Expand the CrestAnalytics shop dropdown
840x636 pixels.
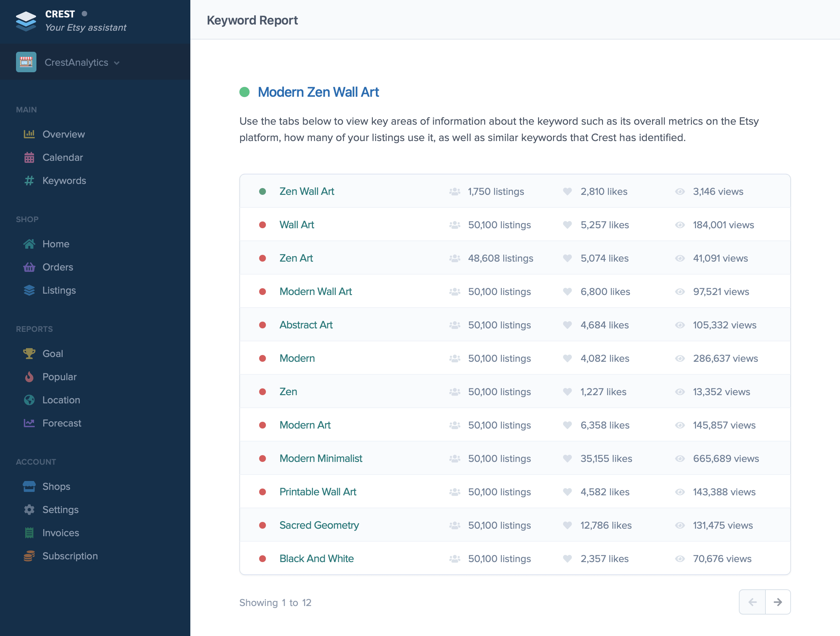point(116,63)
